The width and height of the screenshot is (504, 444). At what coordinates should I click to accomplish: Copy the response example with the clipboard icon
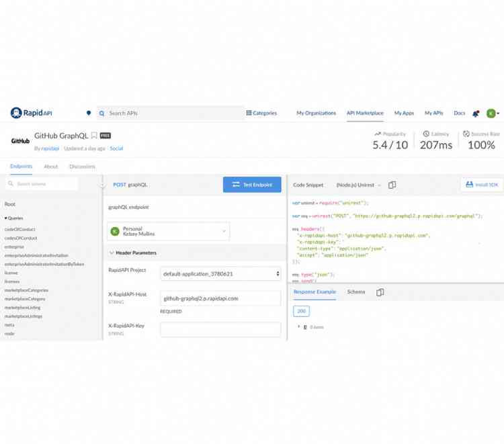coord(380,292)
